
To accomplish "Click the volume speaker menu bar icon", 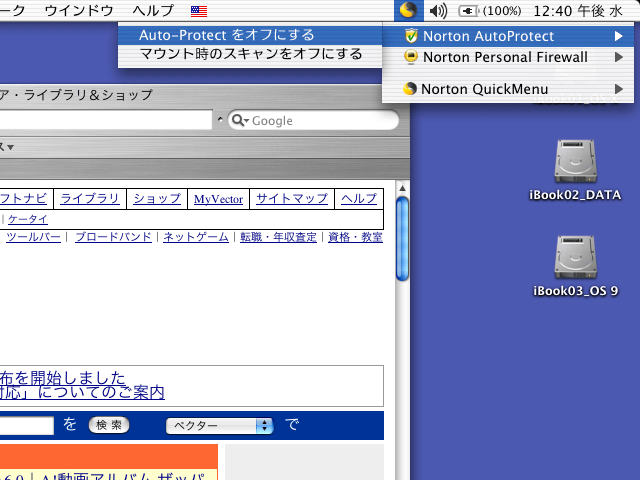I will (x=438, y=11).
